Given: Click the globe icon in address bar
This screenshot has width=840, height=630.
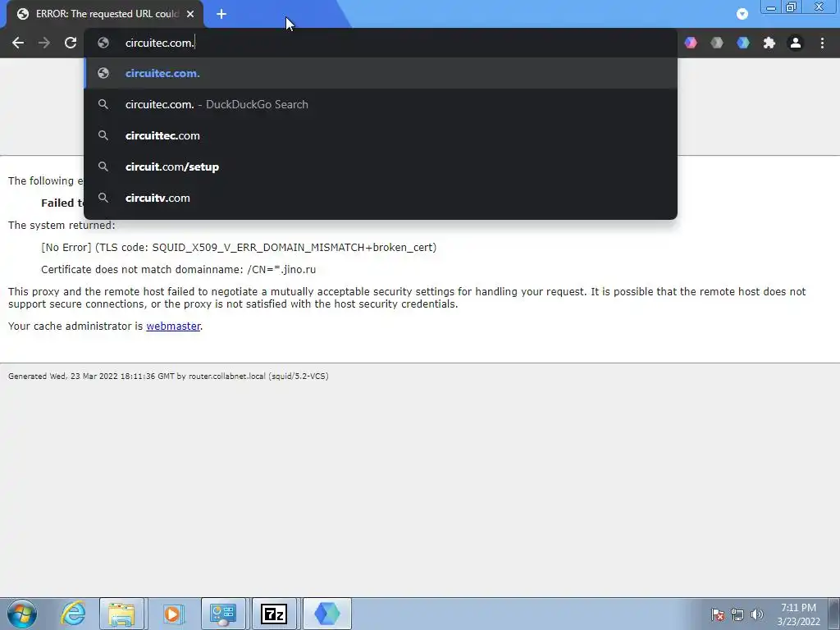Looking at the screenshot, I should [x=103, y=43].
